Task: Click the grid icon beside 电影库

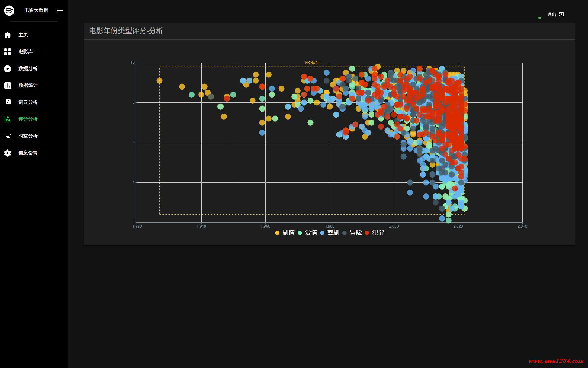Action: [8, 52]
